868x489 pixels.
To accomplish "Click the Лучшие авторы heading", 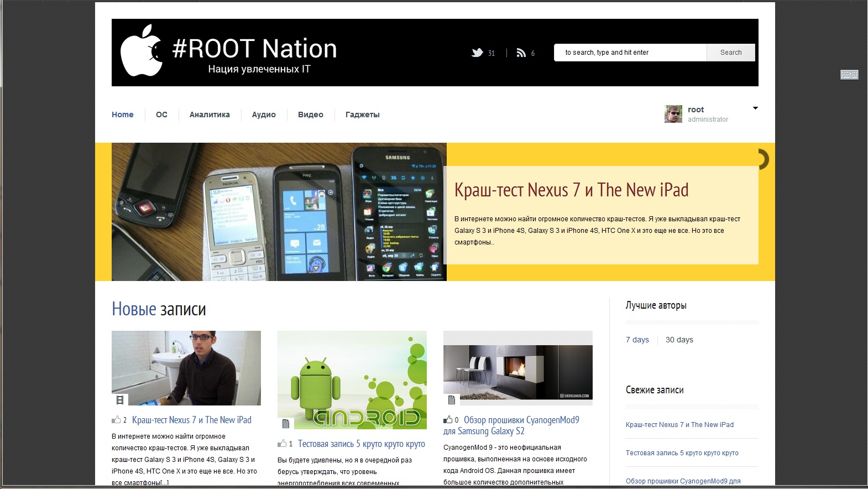I will point(656,305).
